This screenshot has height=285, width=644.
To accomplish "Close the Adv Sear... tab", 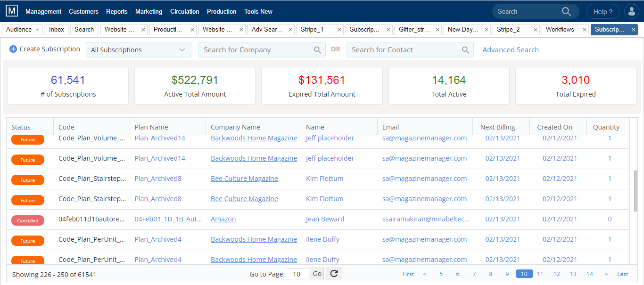I will pyautogui.click(x=290, y=30).
